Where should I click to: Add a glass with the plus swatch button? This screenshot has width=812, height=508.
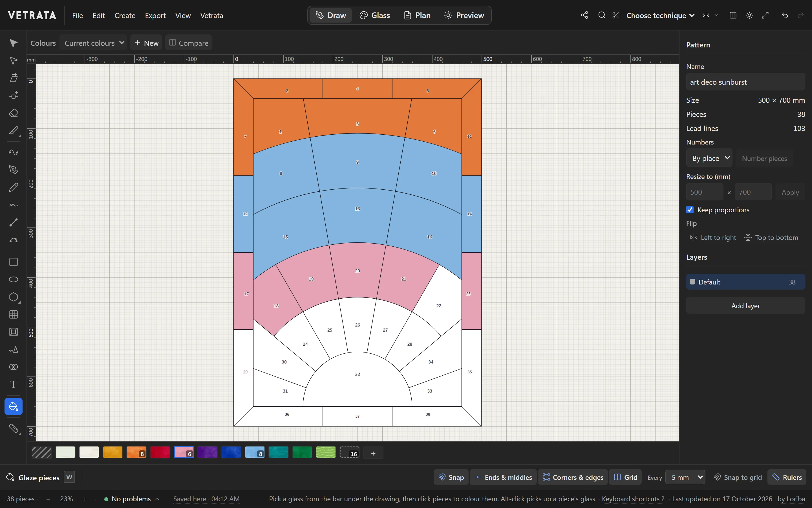[x=373, y=453]
